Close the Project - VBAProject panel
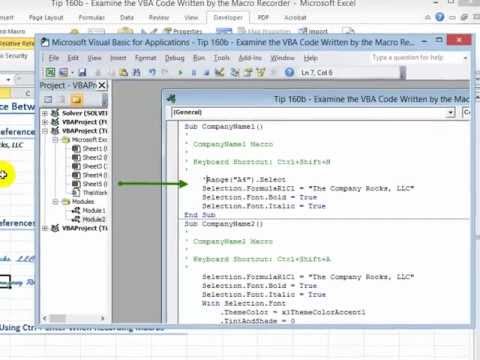 pyautogui.click(x=102, y=85)
